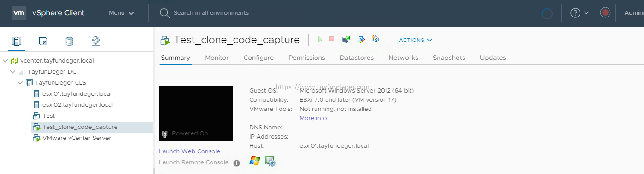The height and width of the screenshot is (174, 644).
Task: Open the ACTIONS dropdown
Action: click(416, 40)
